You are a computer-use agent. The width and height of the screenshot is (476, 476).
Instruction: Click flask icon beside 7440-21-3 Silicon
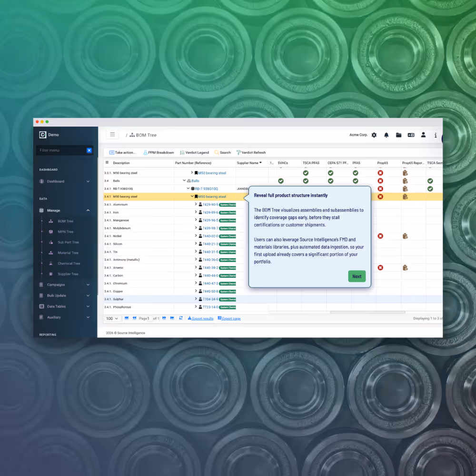[200, 244]
